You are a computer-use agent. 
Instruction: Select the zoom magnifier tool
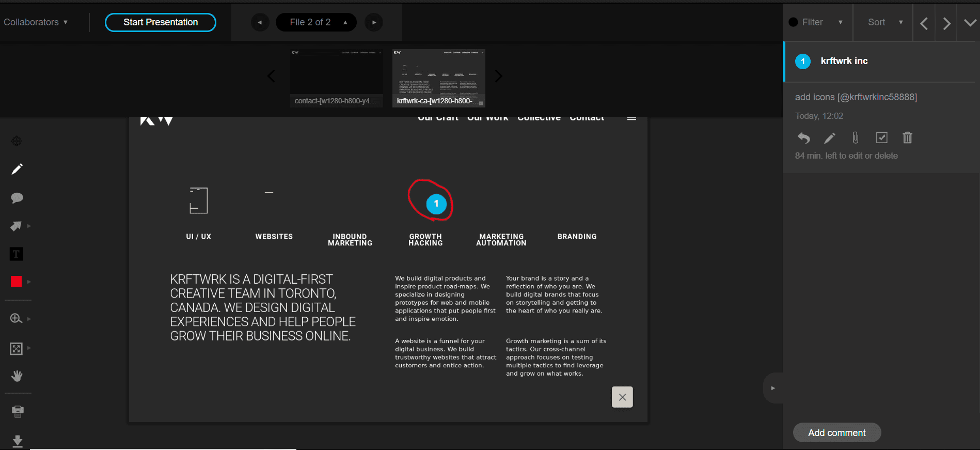(x=16, y=319)
